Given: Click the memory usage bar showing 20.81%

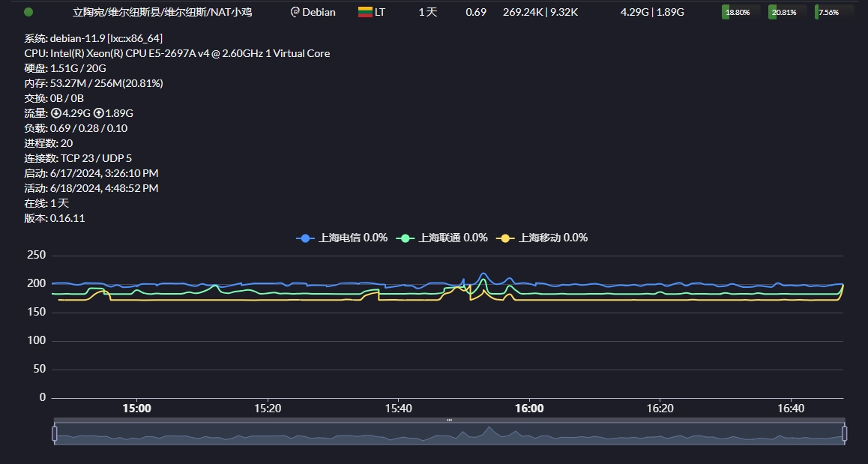Looking at the screenshot, I should [x=786, y=12].
